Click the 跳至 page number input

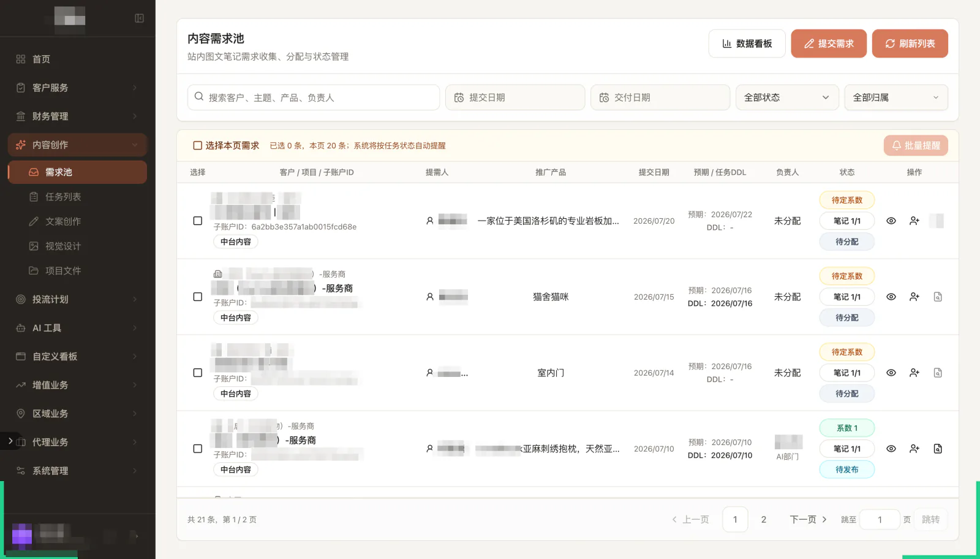[x=880, y=519]
